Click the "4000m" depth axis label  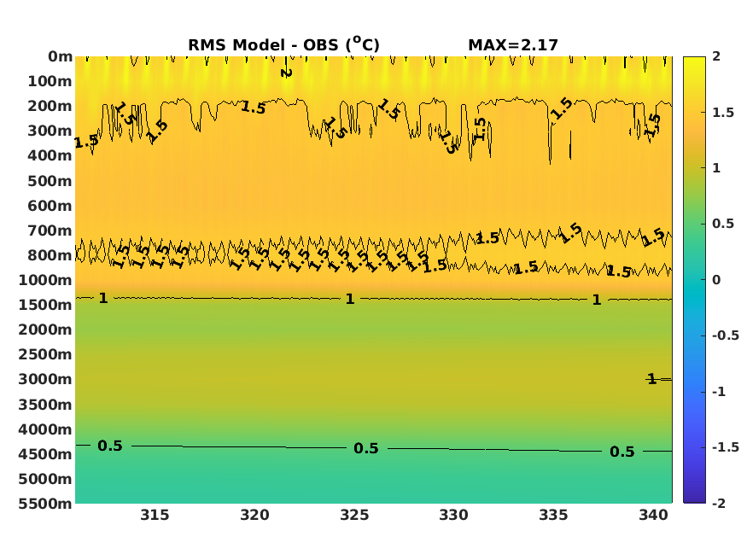pos(45,429)
